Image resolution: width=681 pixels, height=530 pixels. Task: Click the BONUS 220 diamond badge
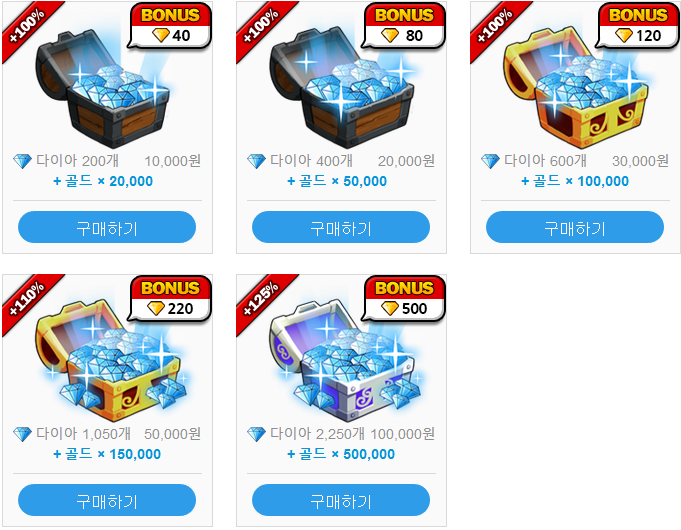pyautogui.click(x=170, y=298)
